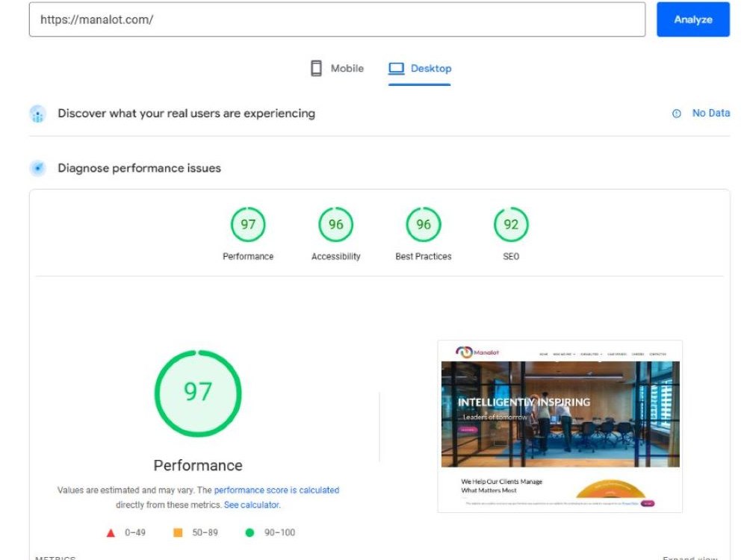Open the No Data link
This screenshot has width=747, height=560.
click(711, 113)
